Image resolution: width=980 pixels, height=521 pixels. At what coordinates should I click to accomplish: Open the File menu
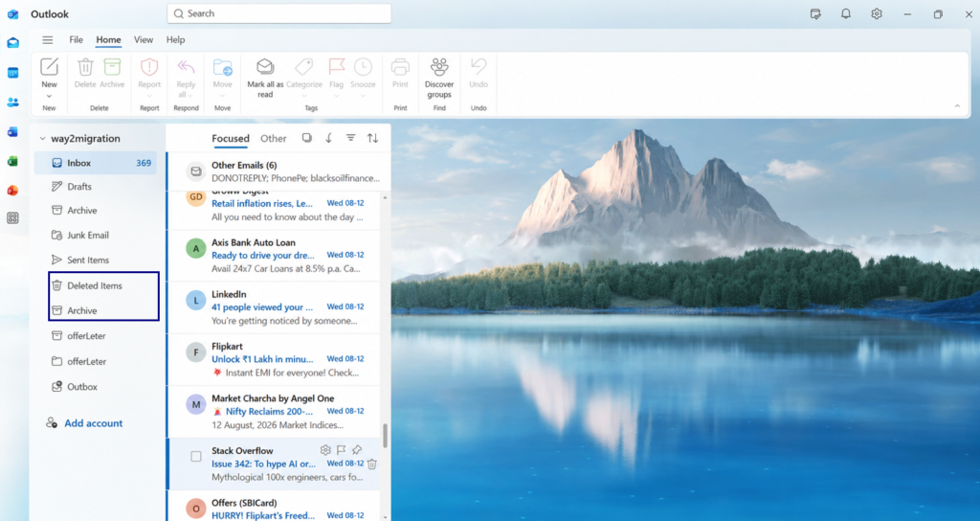77,39
